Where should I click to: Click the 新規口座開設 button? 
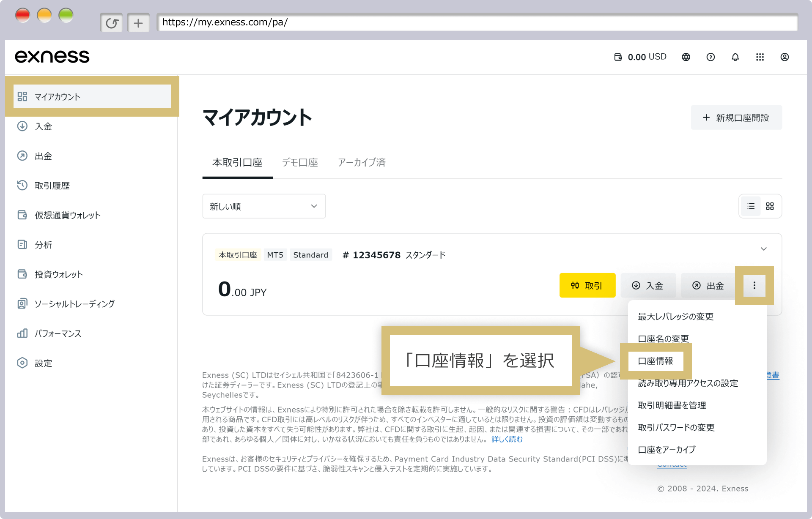[x=736, y=117]
